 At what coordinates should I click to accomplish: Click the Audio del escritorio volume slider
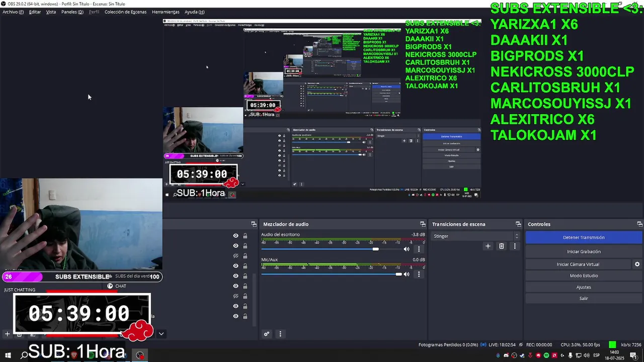click(x=331, y=249)
